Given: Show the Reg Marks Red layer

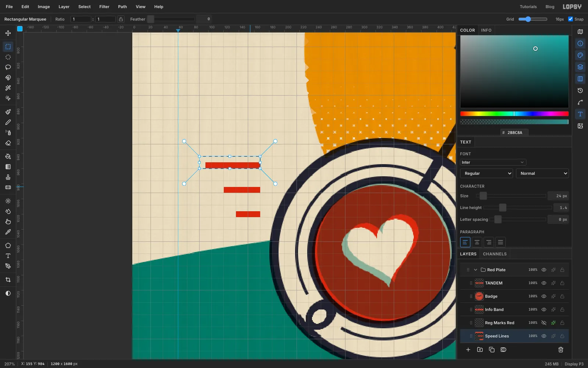Looking at the screenshot, I should click(x=544, y=323).
